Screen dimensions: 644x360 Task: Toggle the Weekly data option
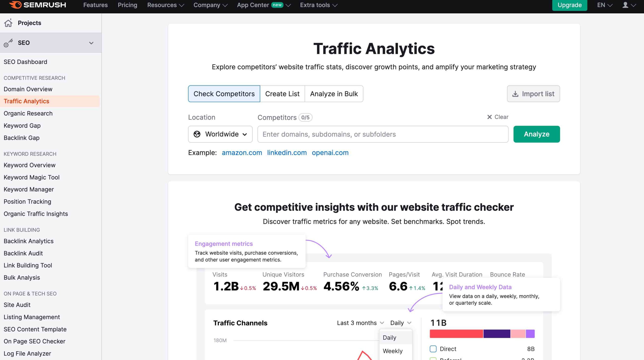click(x=392, y=350)
